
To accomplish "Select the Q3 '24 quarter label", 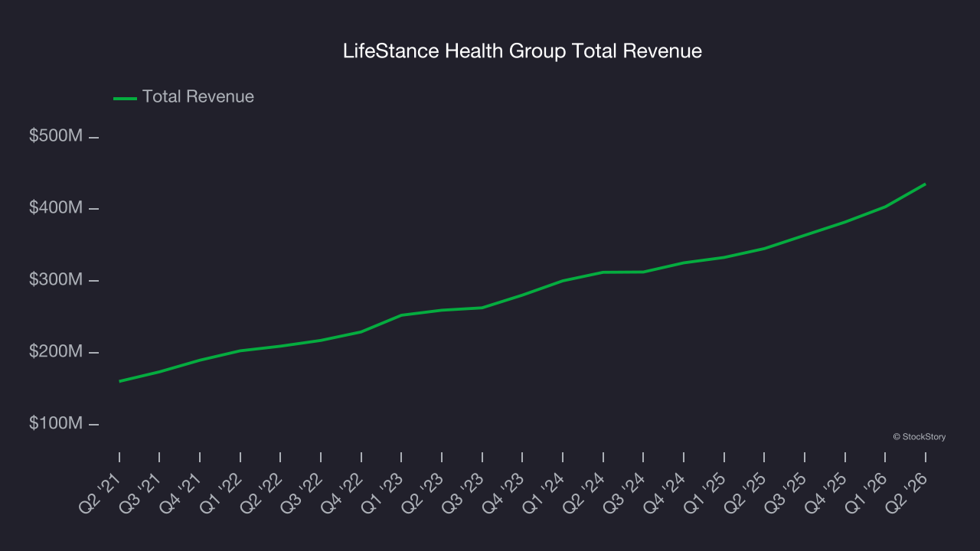I will pos(625,492).
